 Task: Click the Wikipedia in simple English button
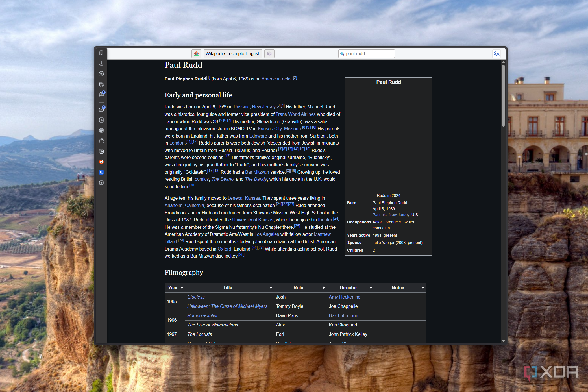coord(233,54)
